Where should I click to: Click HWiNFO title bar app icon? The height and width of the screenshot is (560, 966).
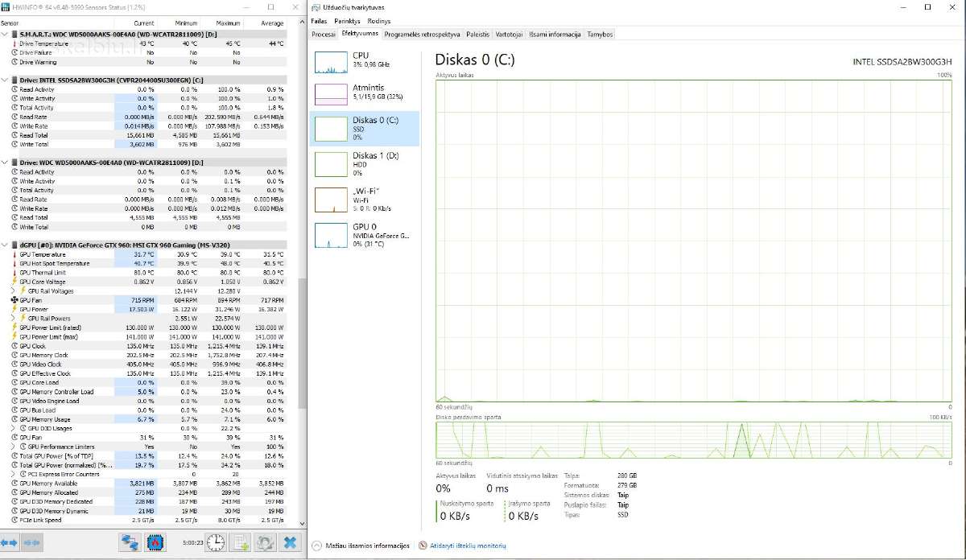pyautogui.click(x=5, y=6)
